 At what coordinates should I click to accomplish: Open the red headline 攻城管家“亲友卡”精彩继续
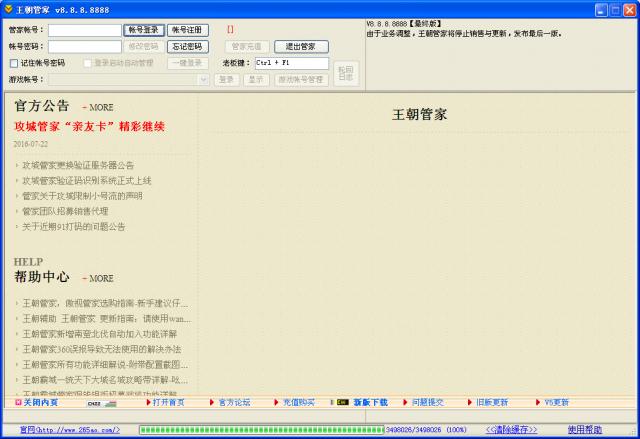(89, 126)
